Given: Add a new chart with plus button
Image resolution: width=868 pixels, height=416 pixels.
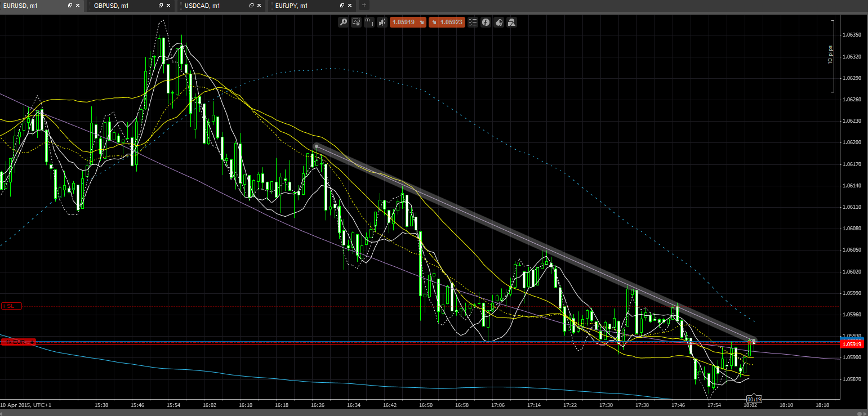Looking at the screenshot, I should [x=364, y=5].
